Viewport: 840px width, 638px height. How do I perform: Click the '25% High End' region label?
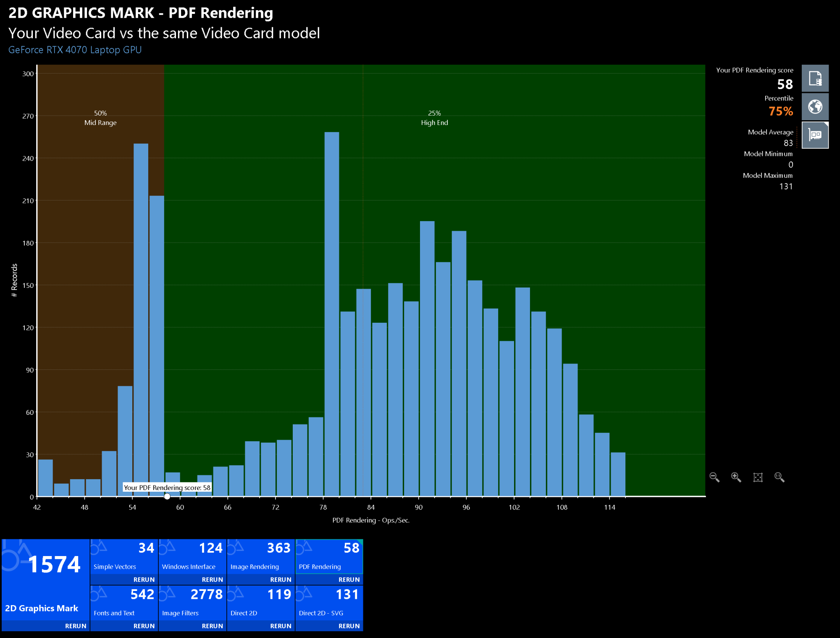click(435, 118)
